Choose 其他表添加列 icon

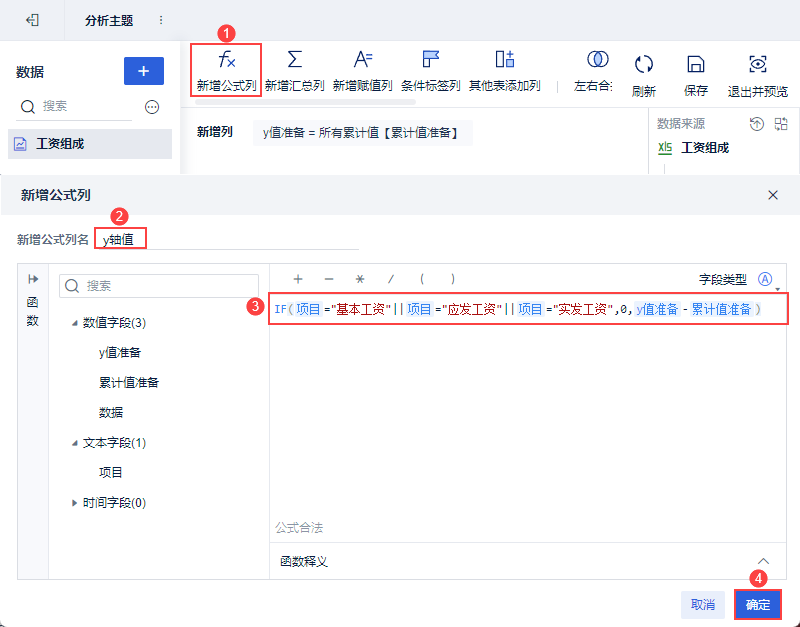coord(505,59)
